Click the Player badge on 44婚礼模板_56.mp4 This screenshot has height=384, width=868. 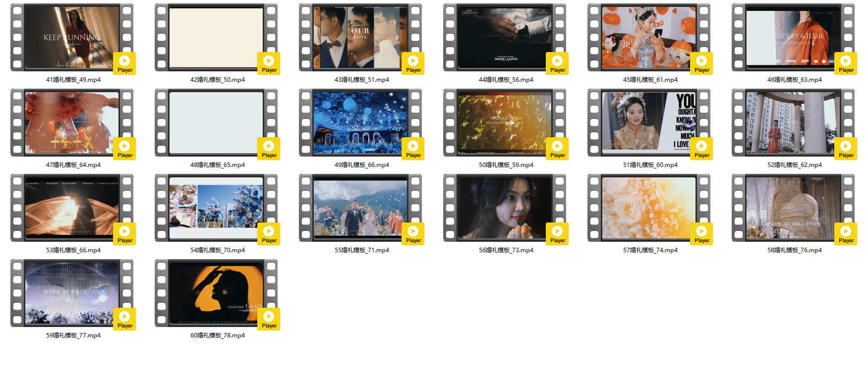pos(557,63)
